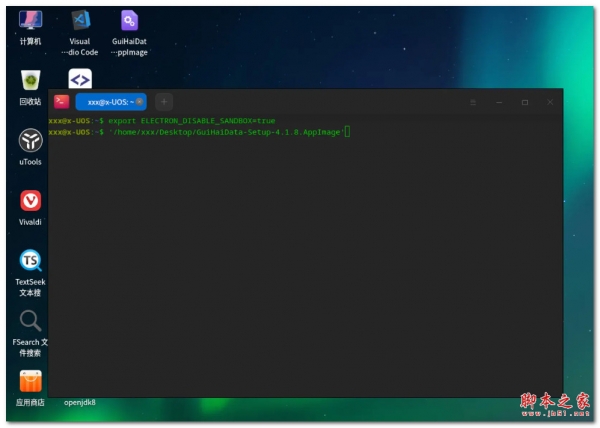This screenshot has height=428, width=600.
Task: Select the code brackets desktop icon
Action: coord(80,79)
